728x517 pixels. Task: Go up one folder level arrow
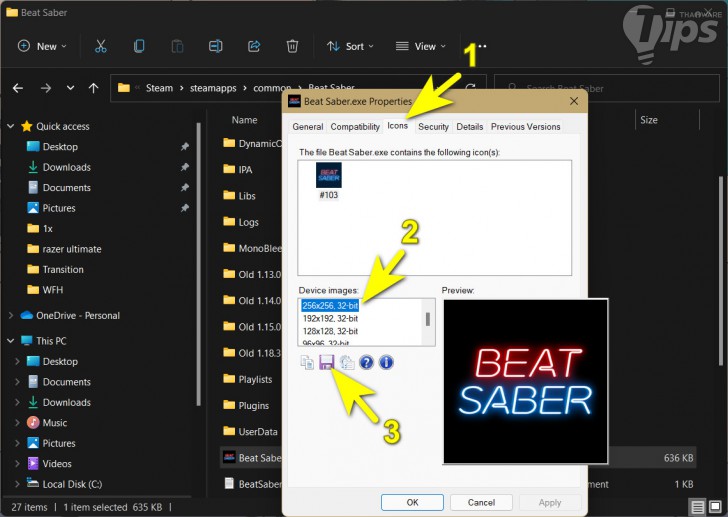click(x=93, y=88)
